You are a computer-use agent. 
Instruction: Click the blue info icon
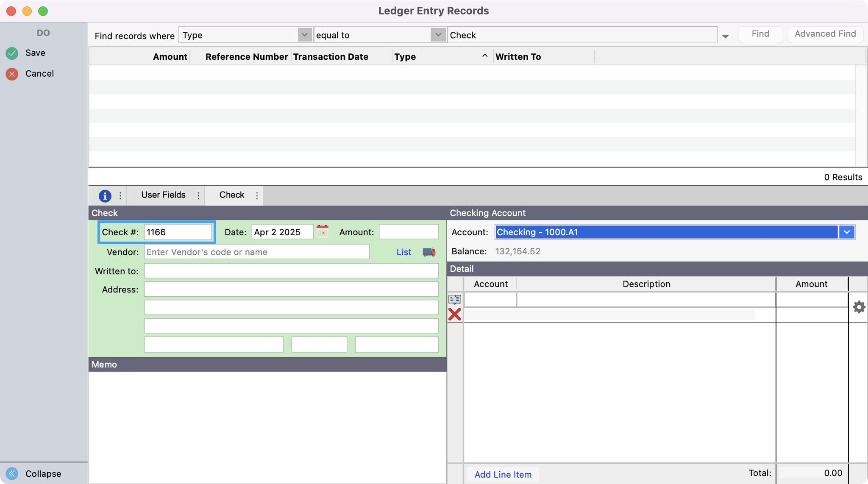click(x=105, y=196)
